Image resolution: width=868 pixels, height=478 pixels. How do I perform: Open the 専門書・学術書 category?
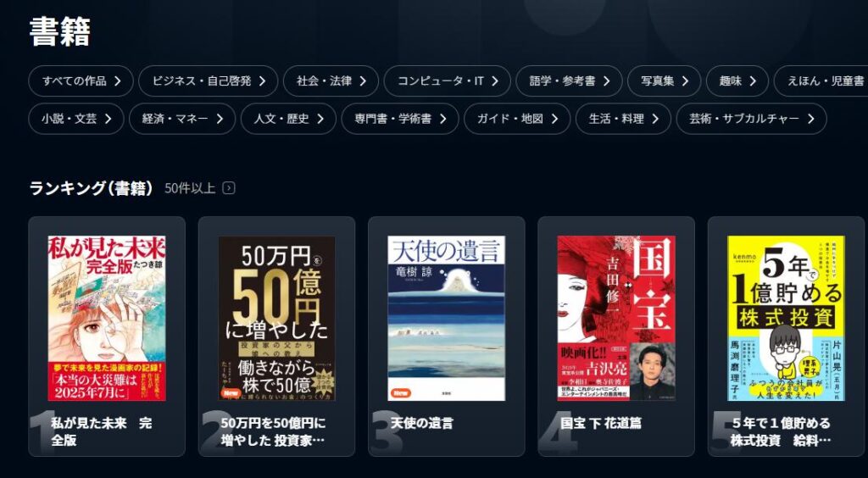(400, 119)
